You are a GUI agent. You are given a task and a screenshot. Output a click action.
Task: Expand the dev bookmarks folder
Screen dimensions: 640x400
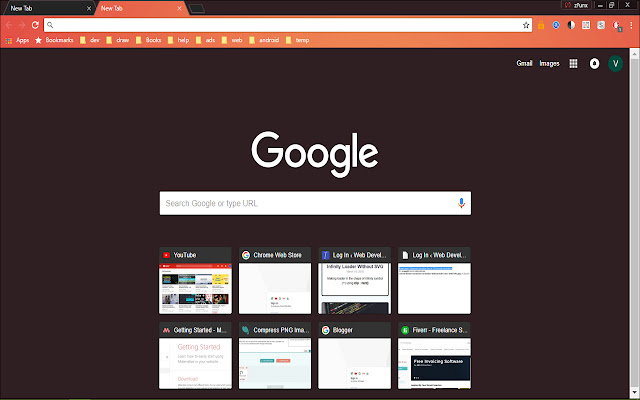tap(90, 40)
